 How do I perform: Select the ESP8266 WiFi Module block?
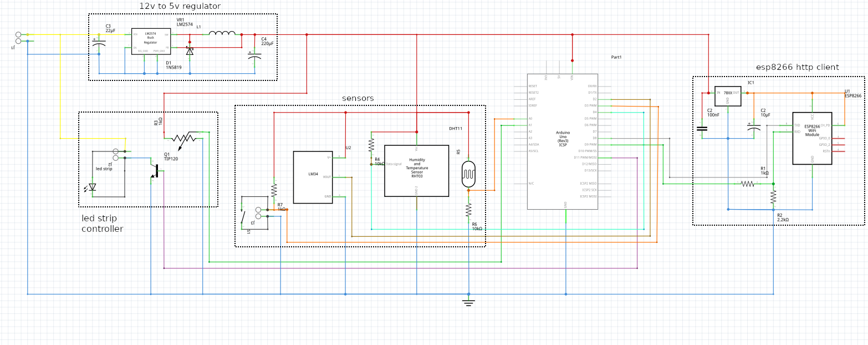point(811,138)
